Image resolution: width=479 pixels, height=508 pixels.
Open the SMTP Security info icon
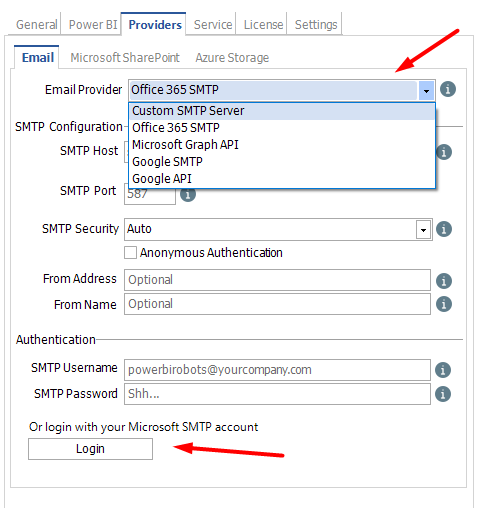pyautogui.click(x=444, y=229)
